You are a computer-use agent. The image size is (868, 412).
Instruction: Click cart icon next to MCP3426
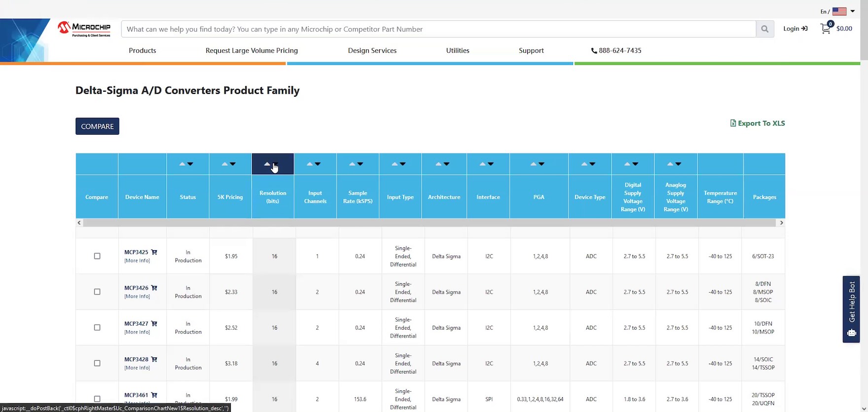click(x=154, y=288)
